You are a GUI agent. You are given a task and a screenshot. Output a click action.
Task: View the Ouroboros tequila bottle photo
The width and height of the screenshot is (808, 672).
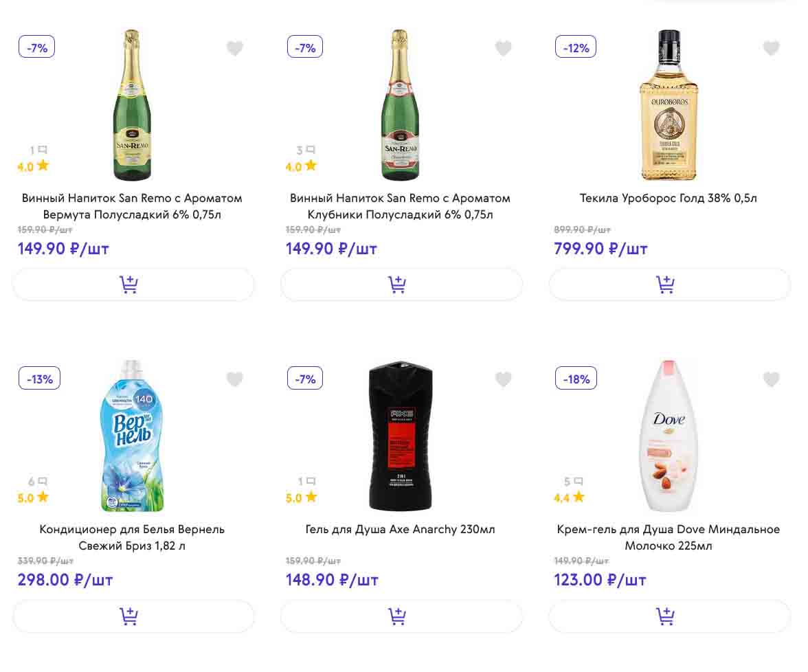pos(668,105)
